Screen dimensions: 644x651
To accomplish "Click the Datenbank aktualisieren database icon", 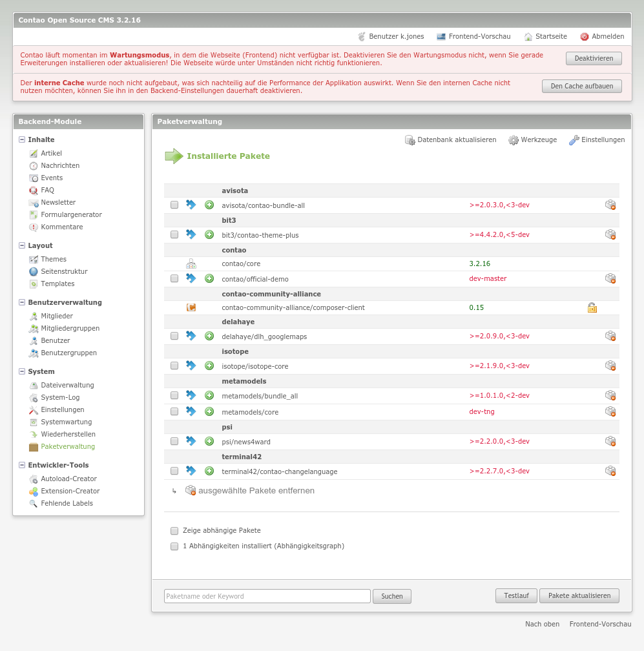I will click(x=410, y=140).
